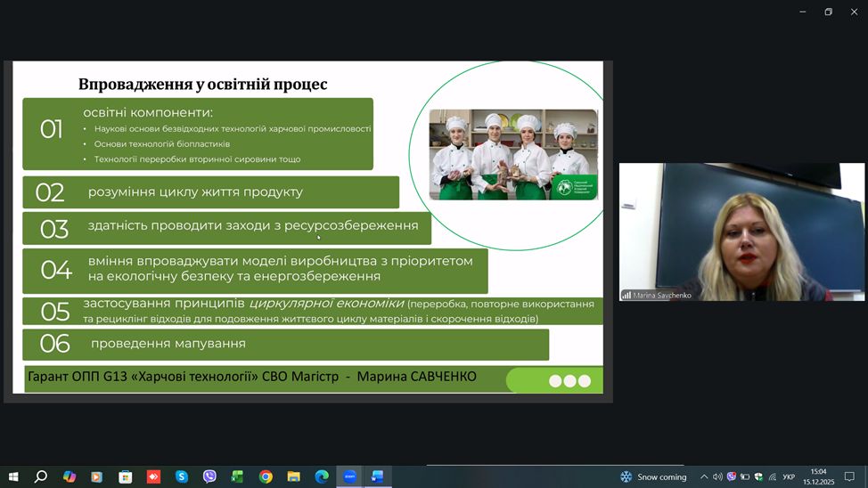Open the Copilot app in the taskbar
This screenshot has height=488, width=868.
tap(70, 477)
